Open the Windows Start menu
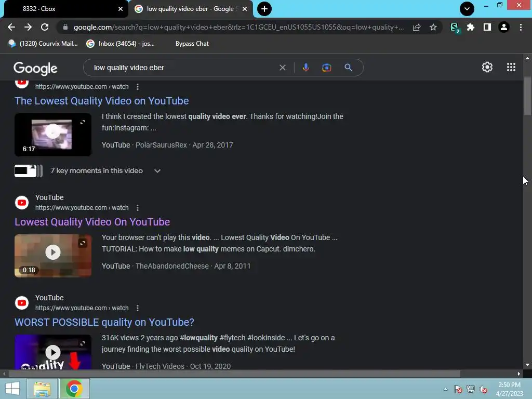 coord(12,389)
